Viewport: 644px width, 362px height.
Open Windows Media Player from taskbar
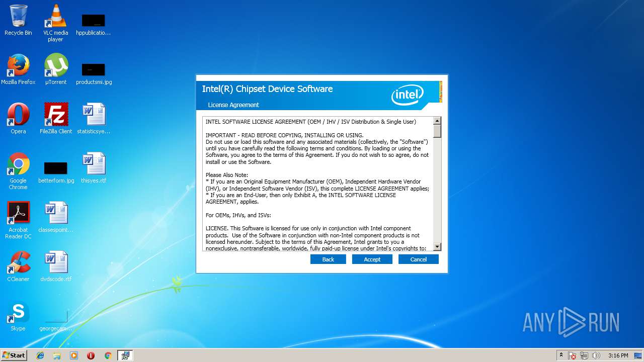[74, 355]
